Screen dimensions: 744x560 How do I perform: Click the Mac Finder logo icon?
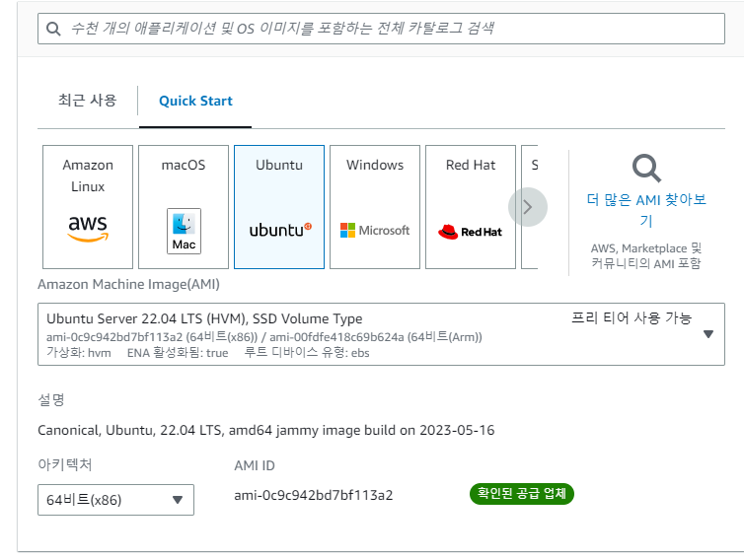[x=185, y=231]
